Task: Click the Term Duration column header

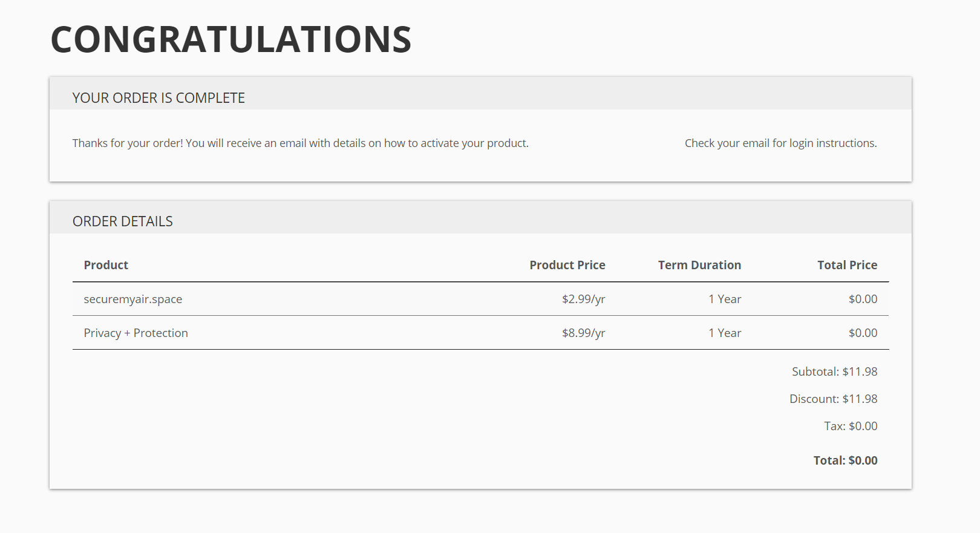Action: (699, 265)
